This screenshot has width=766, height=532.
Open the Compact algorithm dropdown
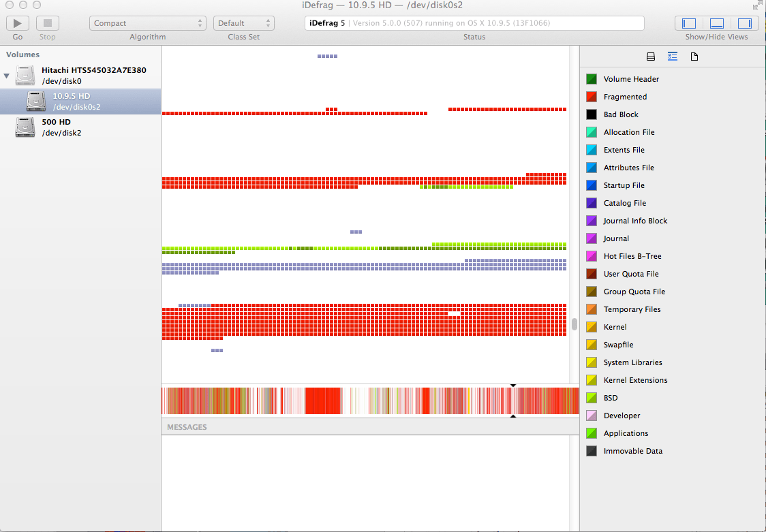(x=147, y=23)
